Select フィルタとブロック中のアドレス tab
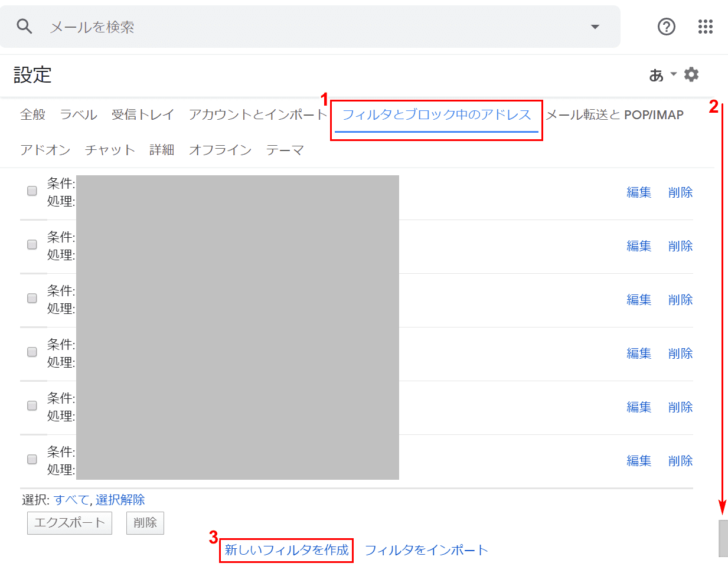This screenshot has width=728, height=573. point(437,114)
